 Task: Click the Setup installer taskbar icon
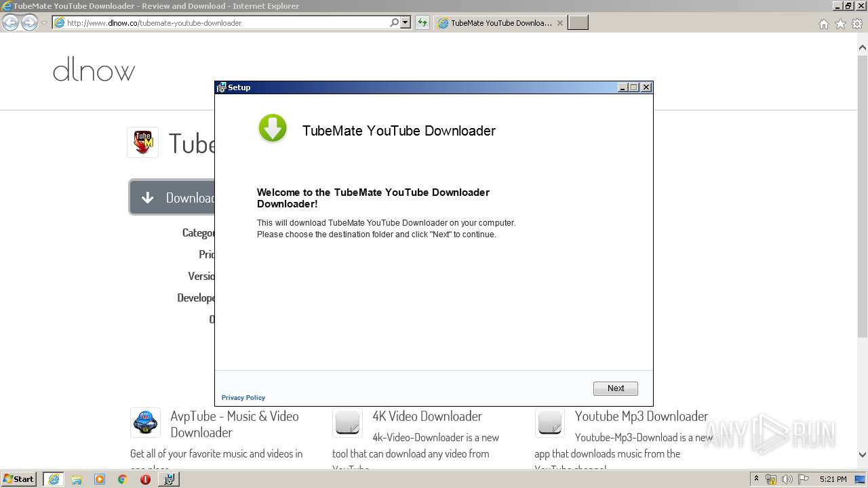click(169, 479)
